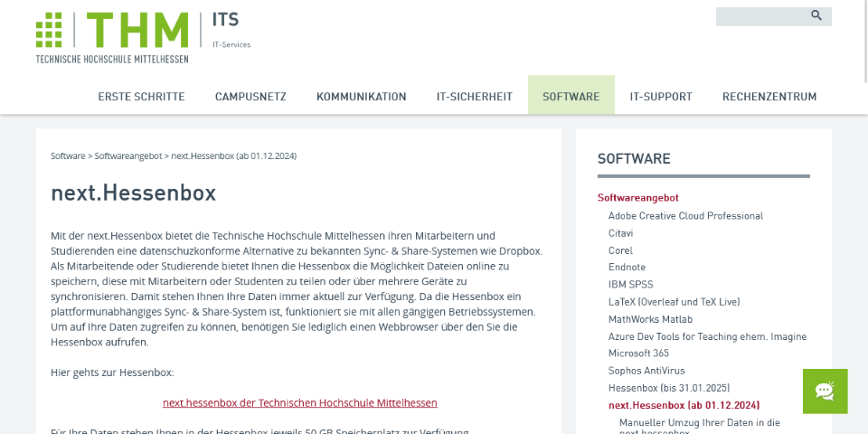Open Microsoft 365 sidebar entry
868x434 pixels.
pyautogui.click(x=638, y=354)
